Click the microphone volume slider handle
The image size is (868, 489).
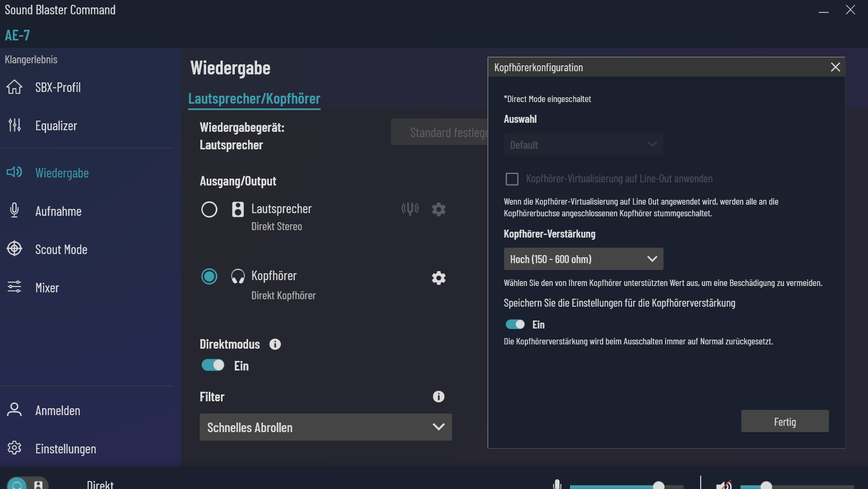tap(659, 485)
